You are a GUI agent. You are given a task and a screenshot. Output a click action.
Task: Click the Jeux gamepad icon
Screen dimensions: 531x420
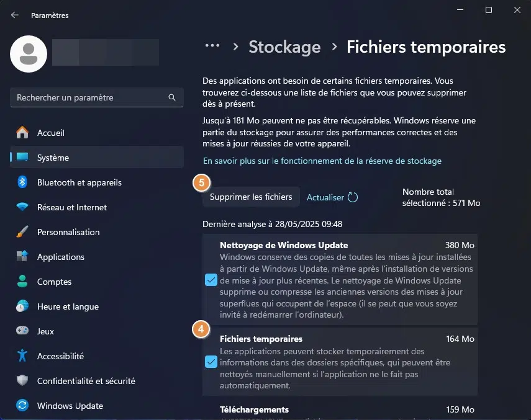23,331
